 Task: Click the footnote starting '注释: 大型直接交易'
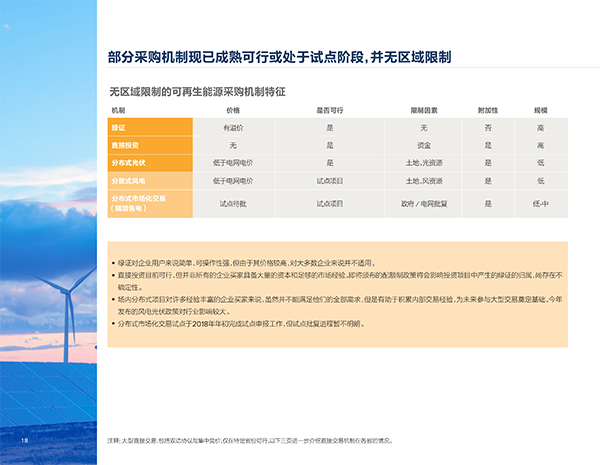[x=250, y=441]
